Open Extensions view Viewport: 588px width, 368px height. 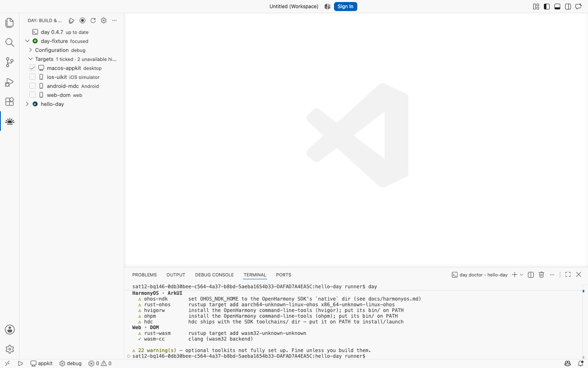[10, 101]
